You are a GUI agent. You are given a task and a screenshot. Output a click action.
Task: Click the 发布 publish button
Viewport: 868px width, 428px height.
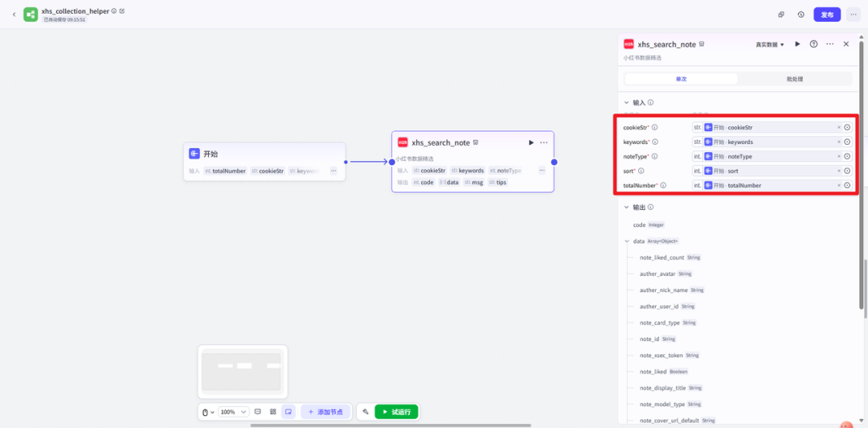[827, 14]
